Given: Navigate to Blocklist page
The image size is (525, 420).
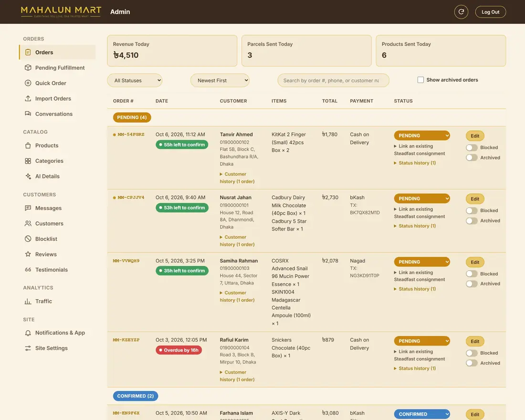Looking at the screenshot, I should coord(57,239).
